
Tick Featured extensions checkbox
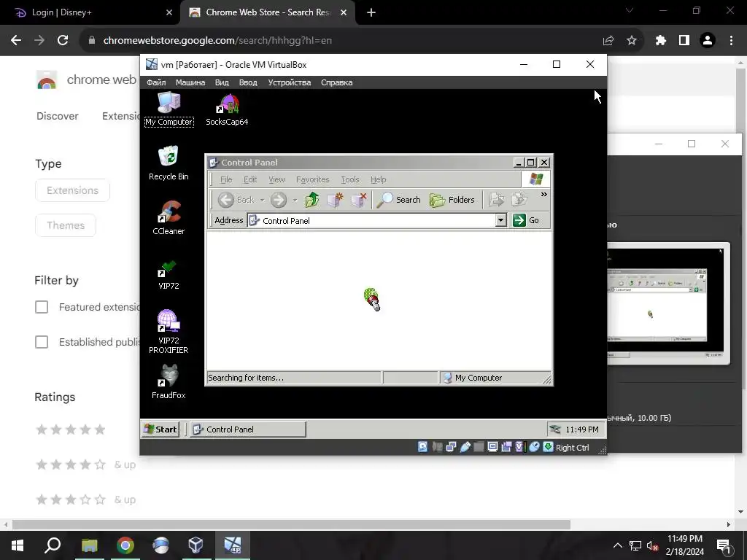click(x=42, y=307)
